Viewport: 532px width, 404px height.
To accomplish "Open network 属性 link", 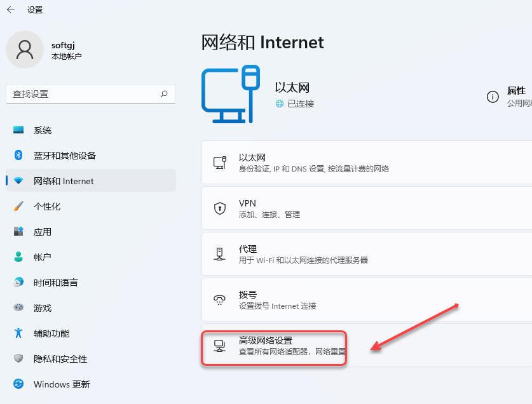I will (516, 91).
